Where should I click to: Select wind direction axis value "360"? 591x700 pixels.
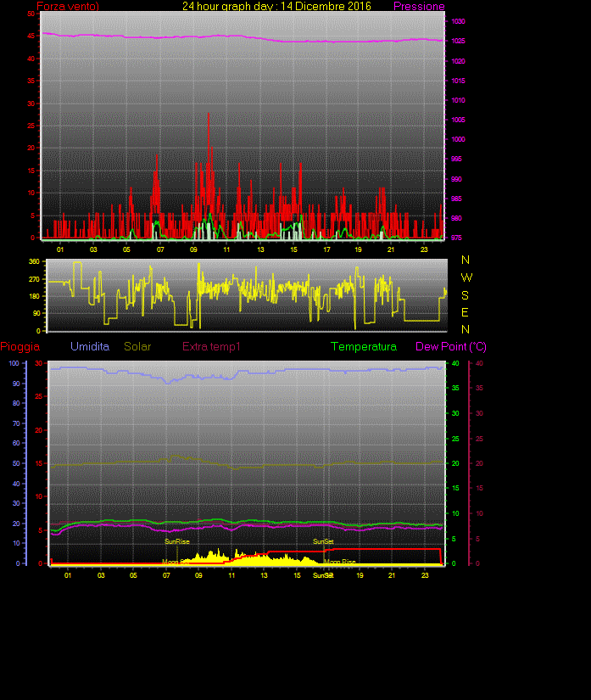(35, 261)
